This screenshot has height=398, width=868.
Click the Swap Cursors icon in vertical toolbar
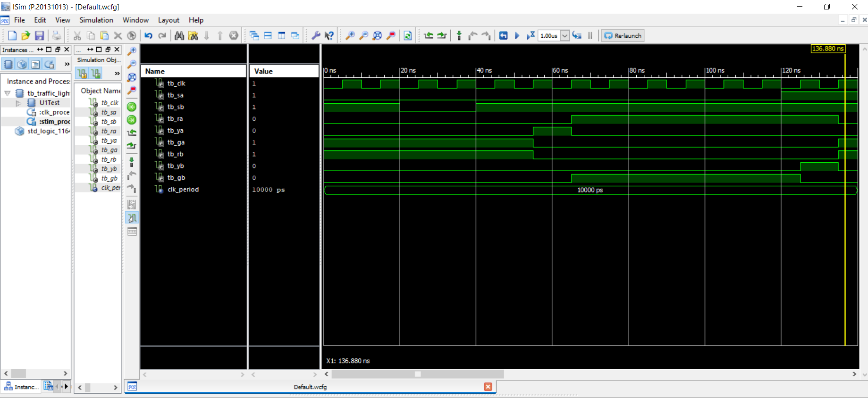point(132,205)
